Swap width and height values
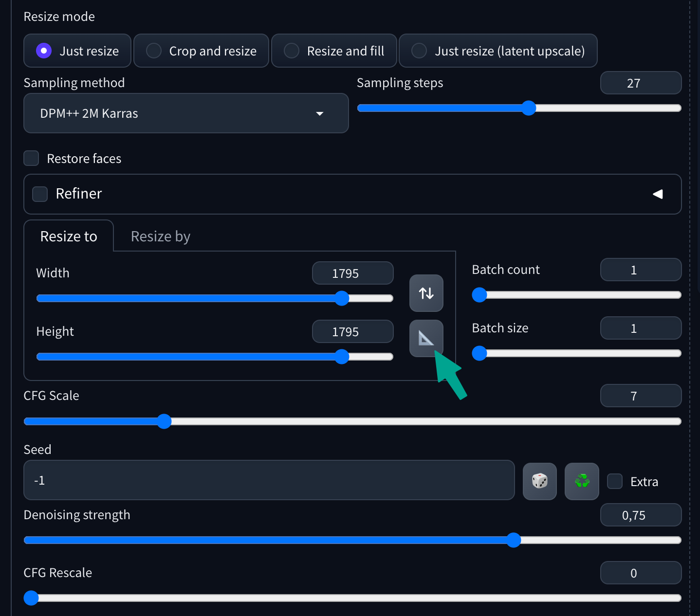Viewport: 700px width, 616px height. coord(426,293)
